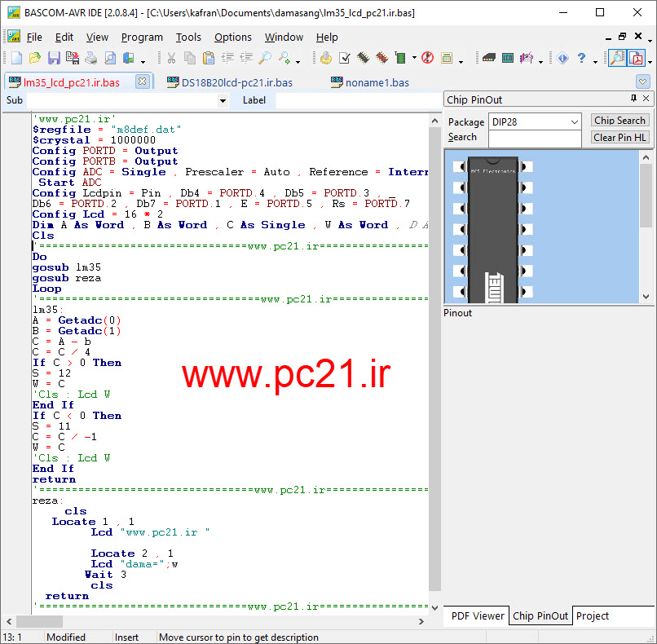The image size is (657, 644).
Task: Open the Terminal emulator icon
Action: (488, 58)
